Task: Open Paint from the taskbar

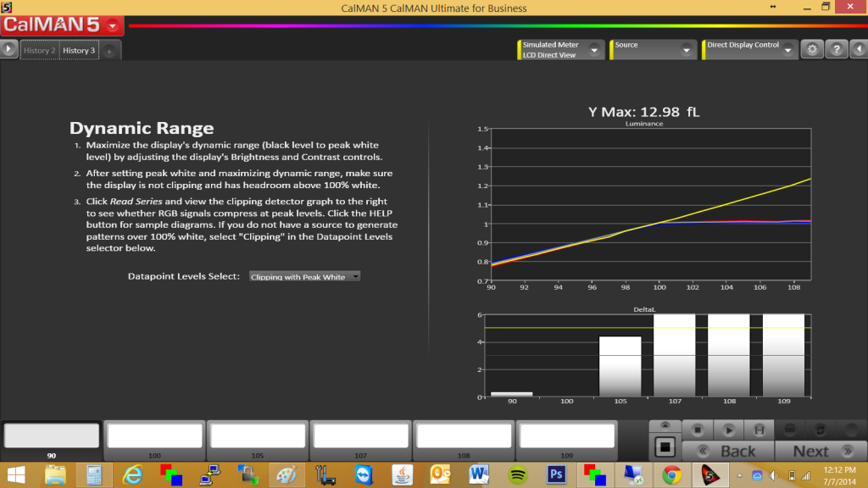Action: 287,475
